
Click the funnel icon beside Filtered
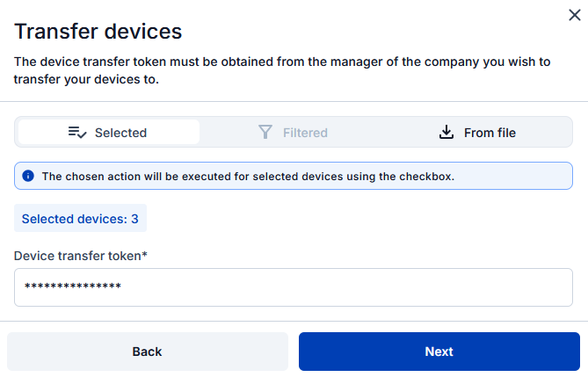tap(265, 133)
